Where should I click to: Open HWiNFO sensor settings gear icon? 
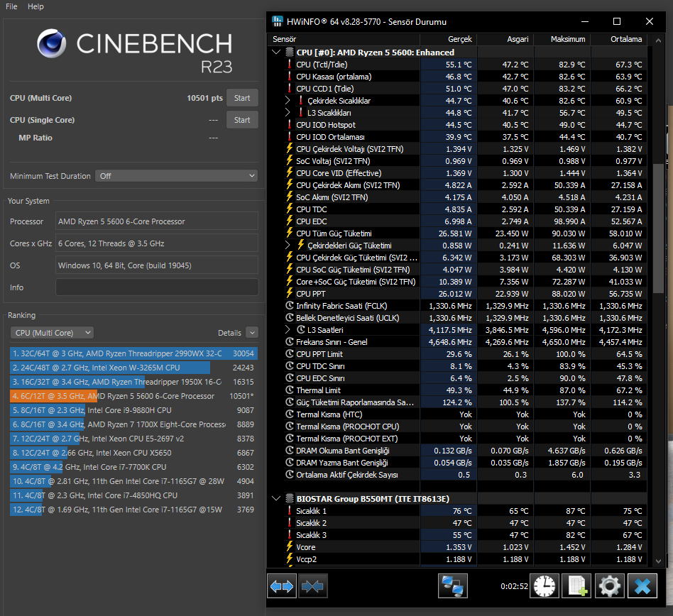609,586
